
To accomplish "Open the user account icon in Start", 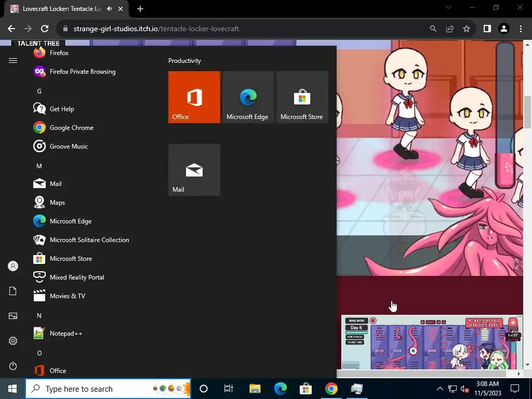I will [13, 266].
